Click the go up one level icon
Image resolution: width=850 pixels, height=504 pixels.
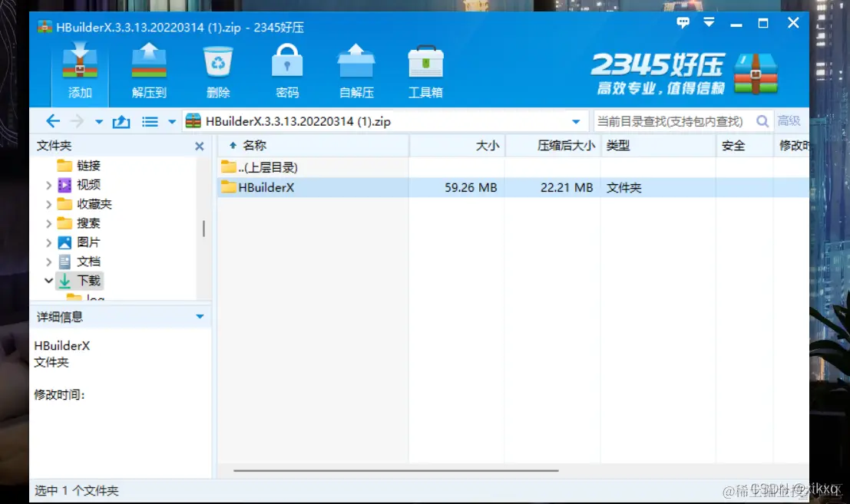(121, 121)
